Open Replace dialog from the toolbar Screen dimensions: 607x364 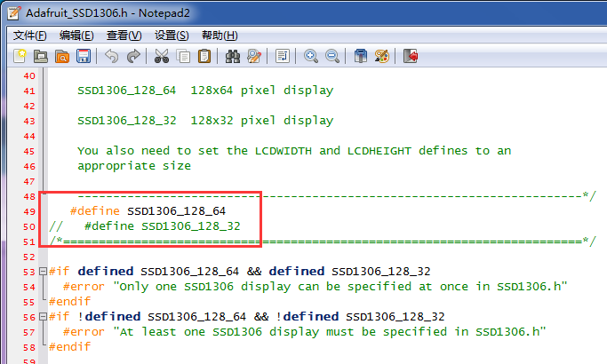[x=253, y=56]
